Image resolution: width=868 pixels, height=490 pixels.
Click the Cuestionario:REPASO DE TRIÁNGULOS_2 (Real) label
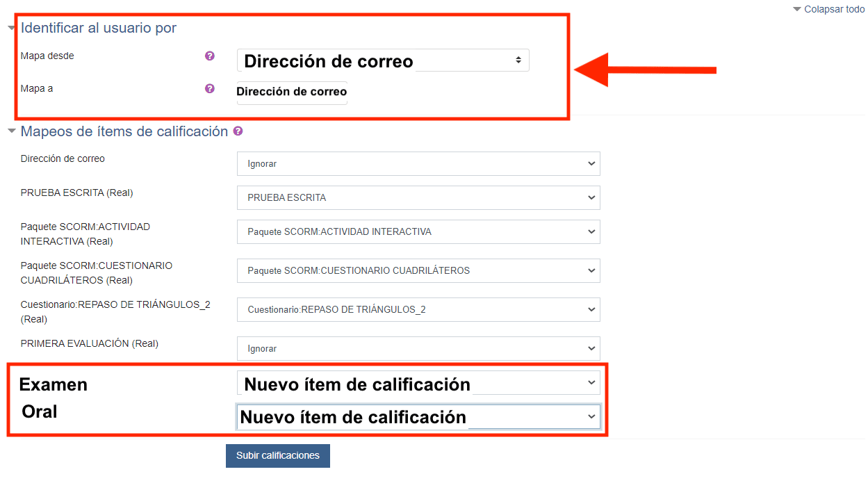(115, 312)
